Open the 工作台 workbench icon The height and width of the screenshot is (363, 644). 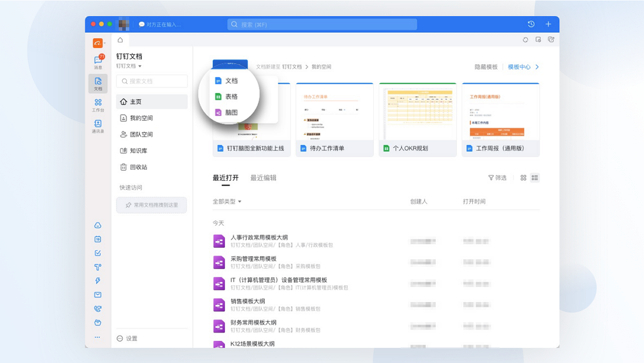[98, 104]
